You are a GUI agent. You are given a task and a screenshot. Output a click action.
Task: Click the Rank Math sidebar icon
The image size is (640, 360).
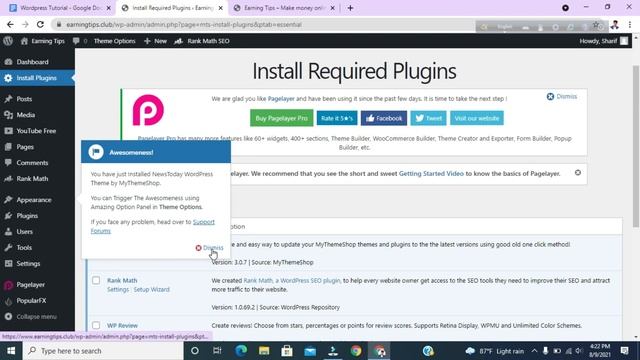coord(8,178)
